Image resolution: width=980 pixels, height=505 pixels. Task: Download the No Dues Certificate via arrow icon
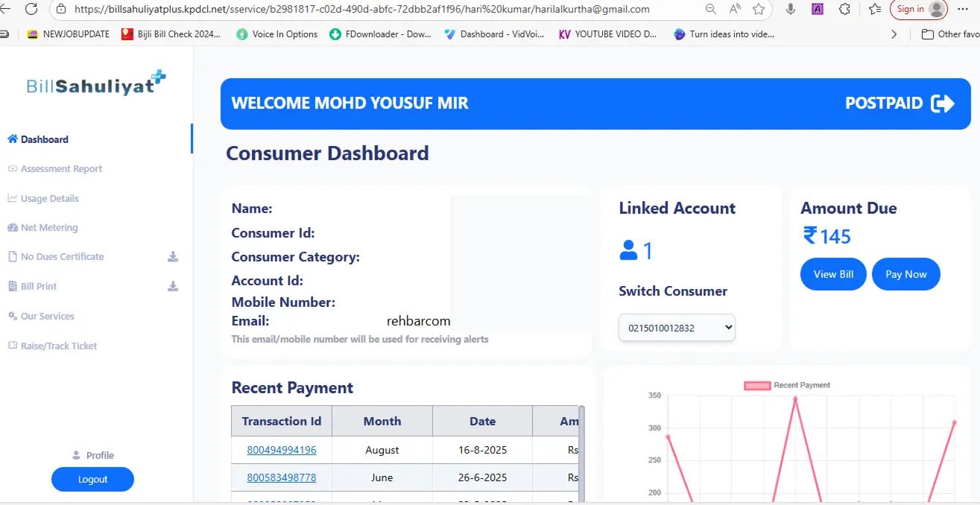[x=173, y=257]
